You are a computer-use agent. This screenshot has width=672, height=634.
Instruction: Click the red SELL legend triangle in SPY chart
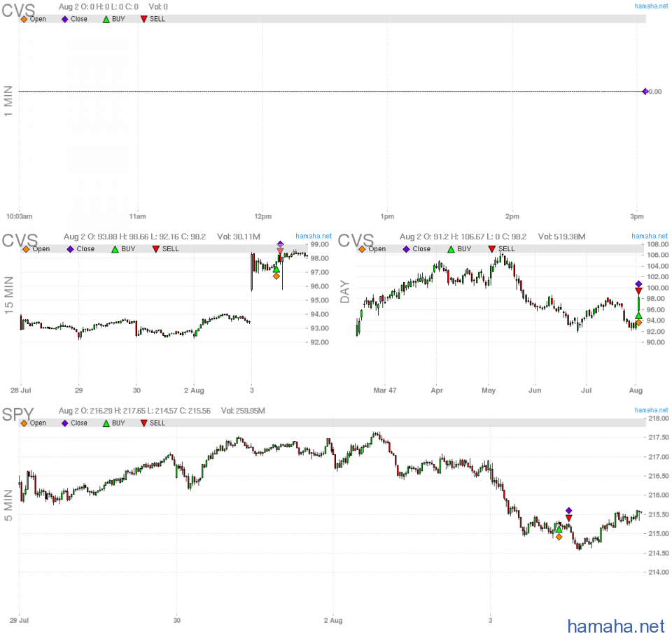(144, 423)
